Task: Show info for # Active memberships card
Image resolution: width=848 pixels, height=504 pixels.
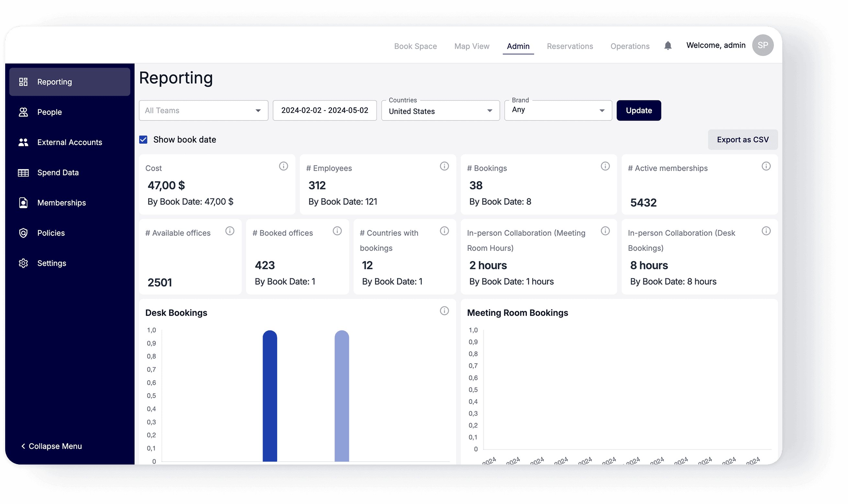Action: tap(765, 166)
